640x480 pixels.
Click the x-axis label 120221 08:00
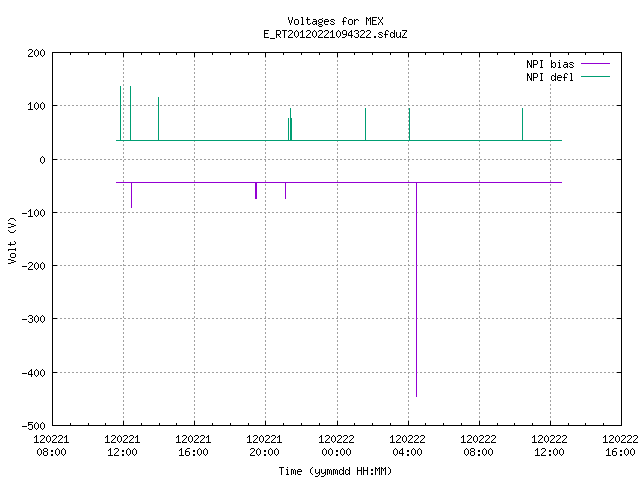pos(51,446)
